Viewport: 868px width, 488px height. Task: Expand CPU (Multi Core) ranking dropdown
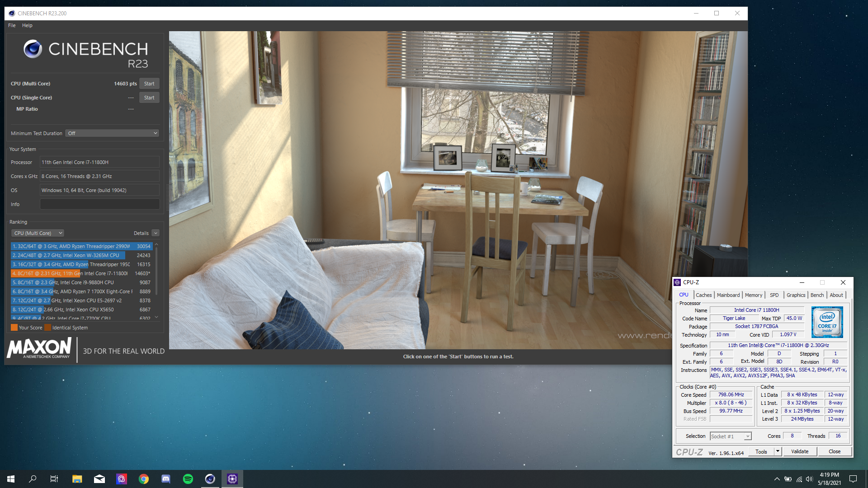(38, 233)
